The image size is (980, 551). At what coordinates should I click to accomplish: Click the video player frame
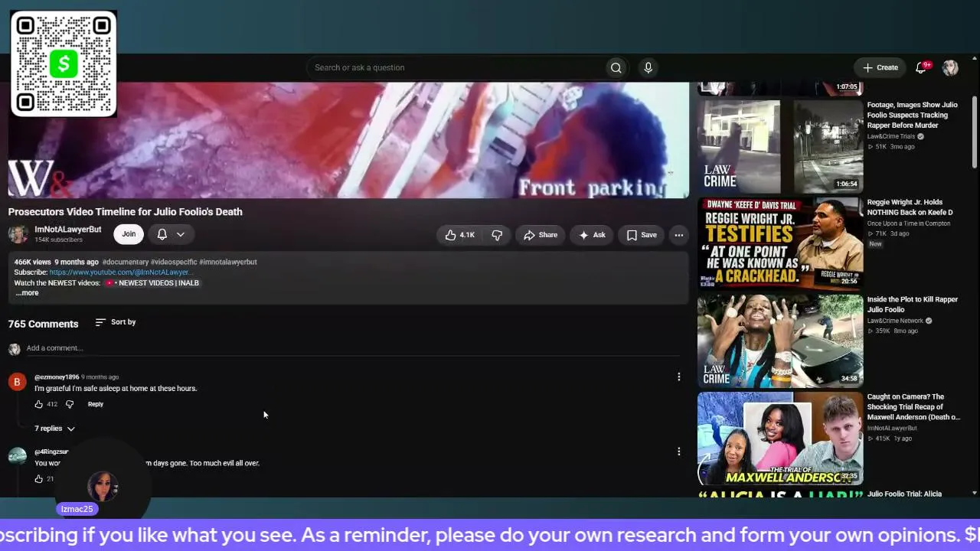click(x=348, y=140)
